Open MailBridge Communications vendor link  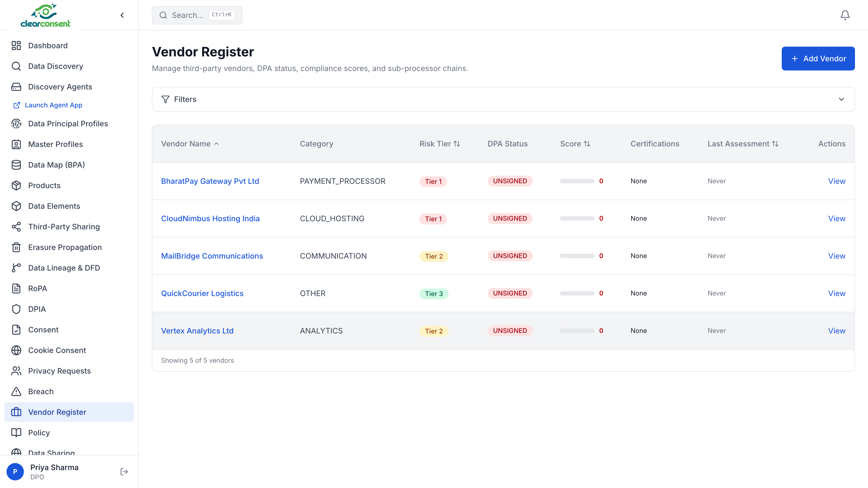[212, 256]
